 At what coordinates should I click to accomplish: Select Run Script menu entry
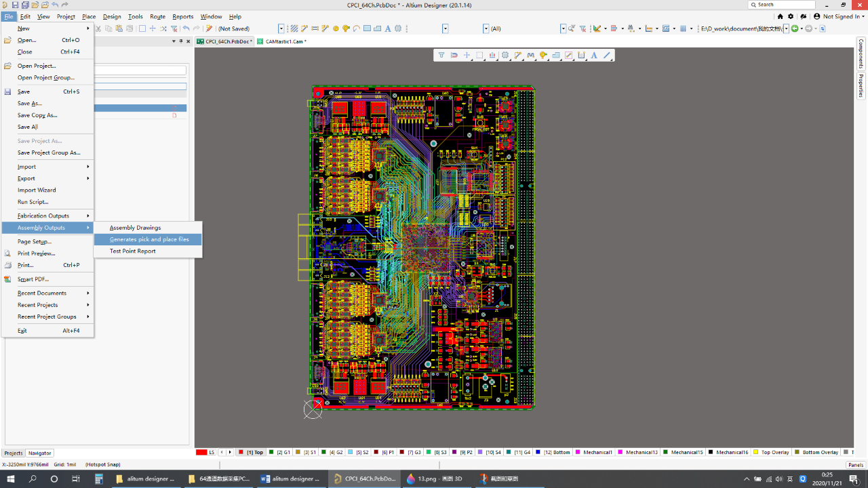(47, 202)
